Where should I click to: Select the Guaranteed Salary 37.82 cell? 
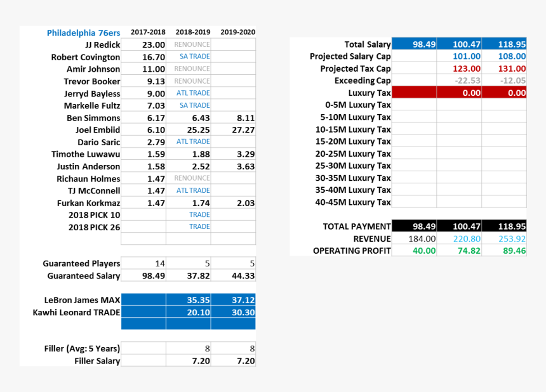coord(189,275)
